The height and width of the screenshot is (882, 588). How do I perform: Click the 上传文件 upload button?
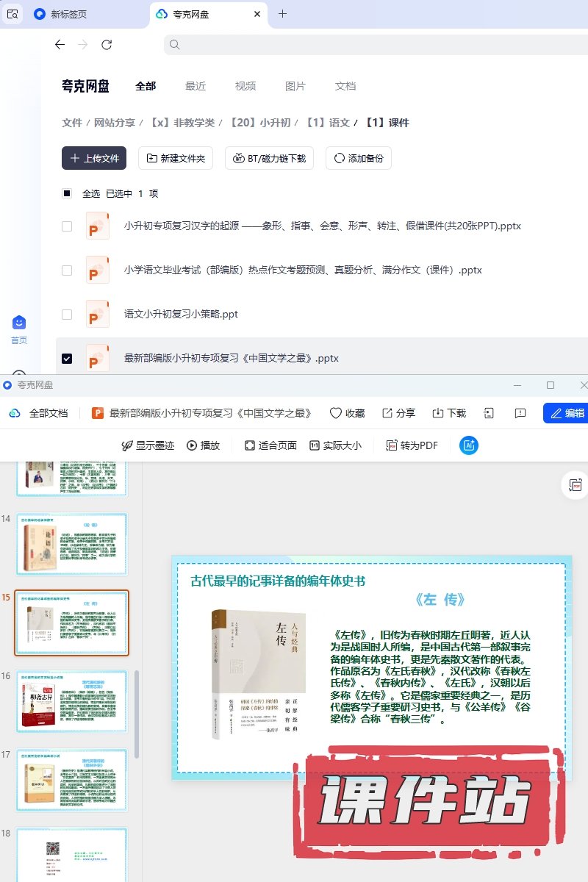94,158
